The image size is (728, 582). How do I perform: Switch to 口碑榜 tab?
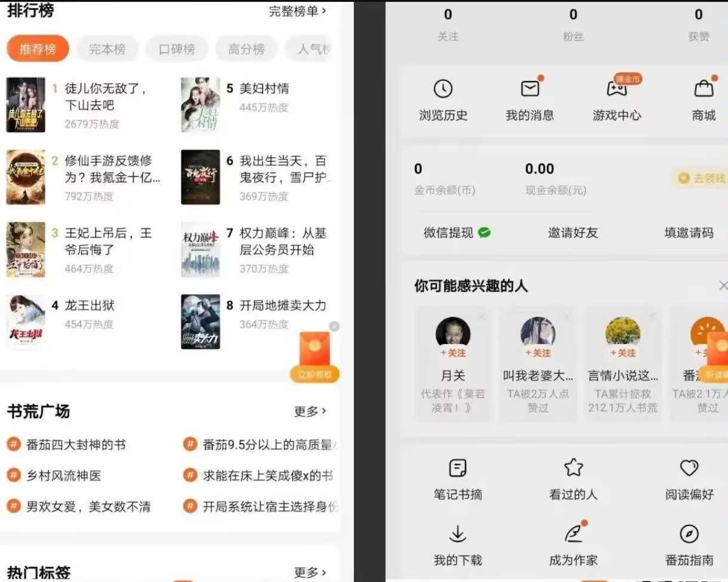pyautogui.click(x=177, y=49)
